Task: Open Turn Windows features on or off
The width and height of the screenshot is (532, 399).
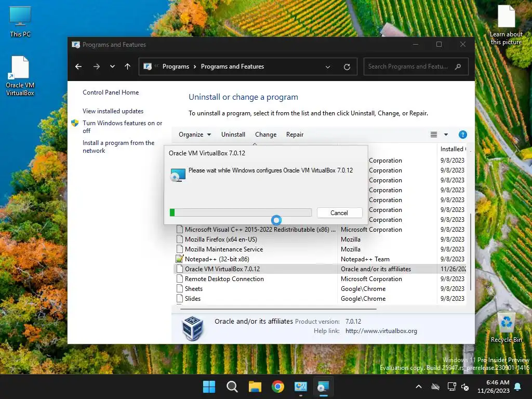Action: coord(122,127)
